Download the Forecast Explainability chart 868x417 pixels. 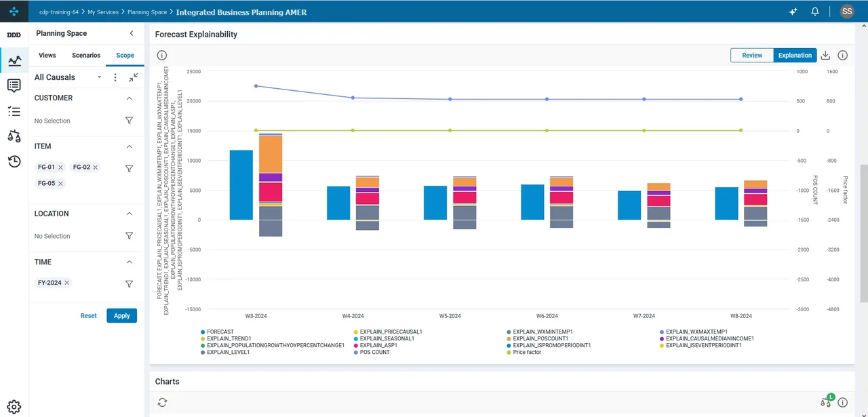pyautogui.click(x=825, y=56)
